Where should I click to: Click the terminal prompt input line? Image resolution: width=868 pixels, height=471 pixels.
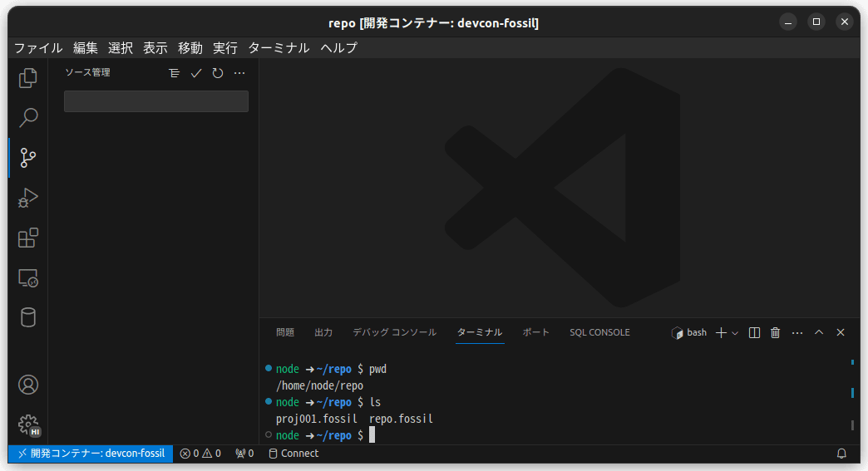tap(326, 435)
